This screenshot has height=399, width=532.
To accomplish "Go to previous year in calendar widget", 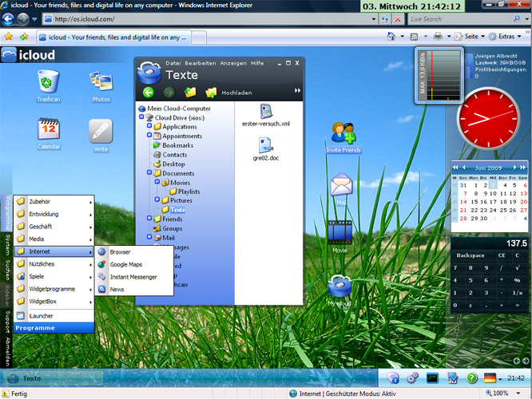I will 455,168.
